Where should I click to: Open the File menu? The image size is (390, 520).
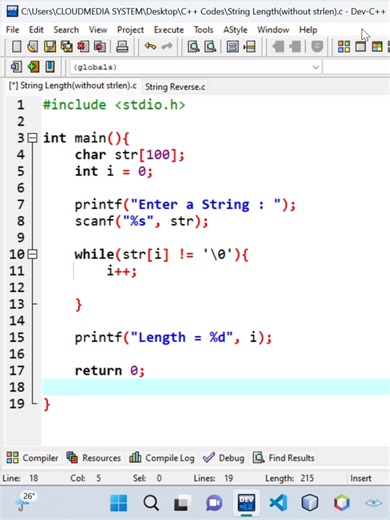tap(13, 30)
